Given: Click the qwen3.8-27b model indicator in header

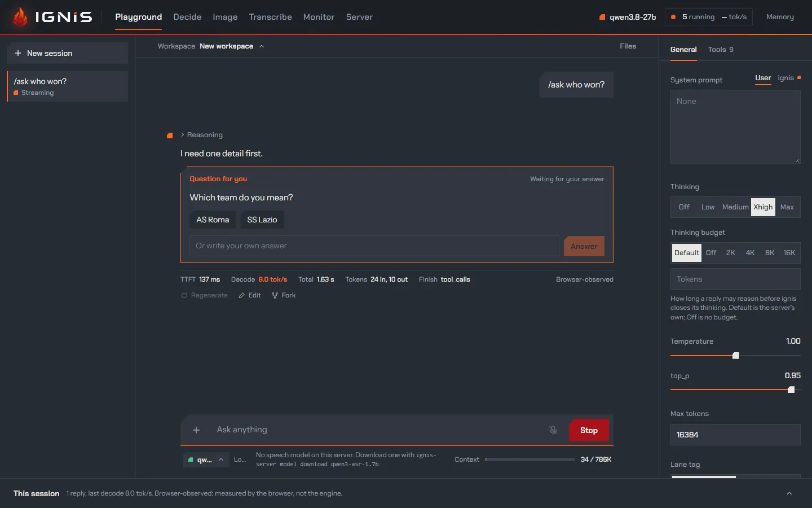Looking at the screenshot, I should pos(628,17).
